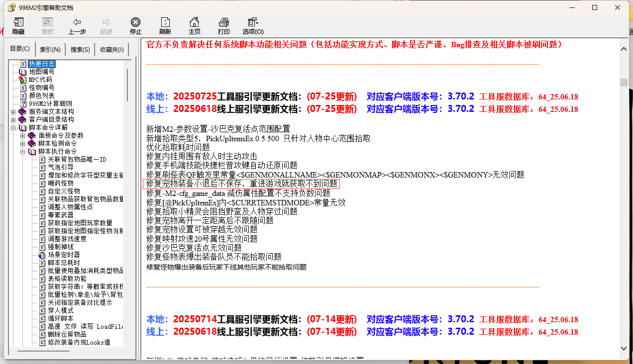
Task: Collapse the 脚本命令详解 tree node
Action: coord(13,127)
